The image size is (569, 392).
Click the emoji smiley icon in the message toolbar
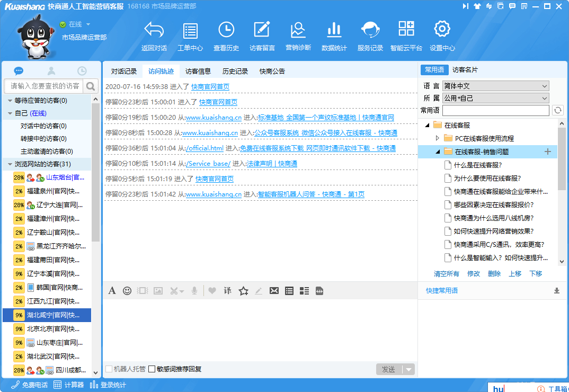tap(127, 290)
